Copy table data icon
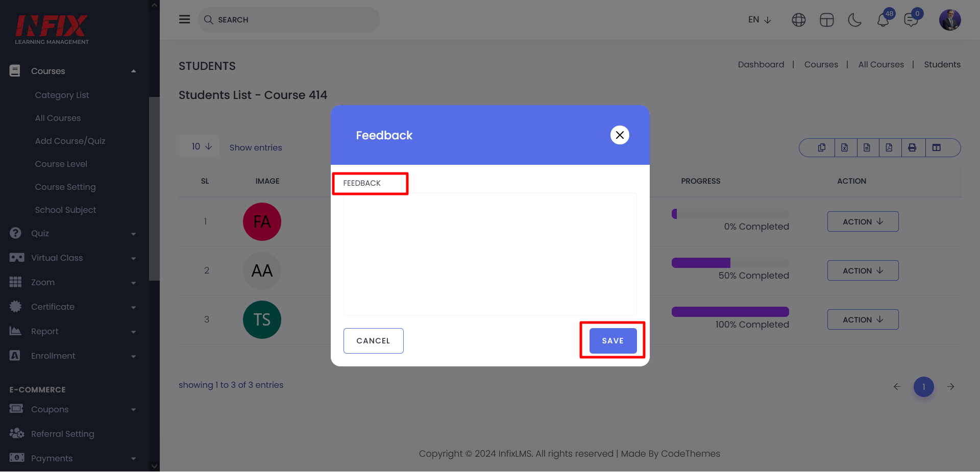980x472 pixels. point(822,147)
